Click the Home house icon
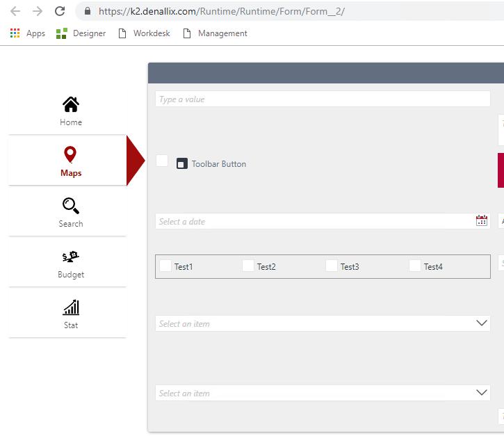 tap(70, 104)
